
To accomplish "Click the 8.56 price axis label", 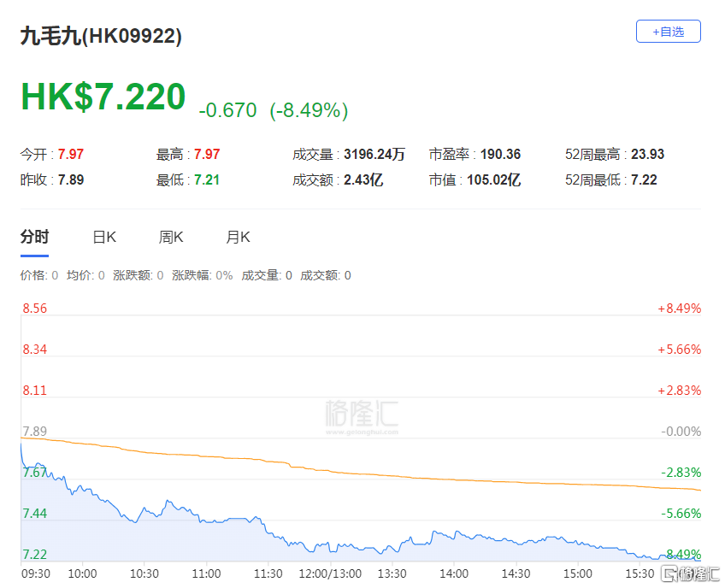I will [35, 309].
